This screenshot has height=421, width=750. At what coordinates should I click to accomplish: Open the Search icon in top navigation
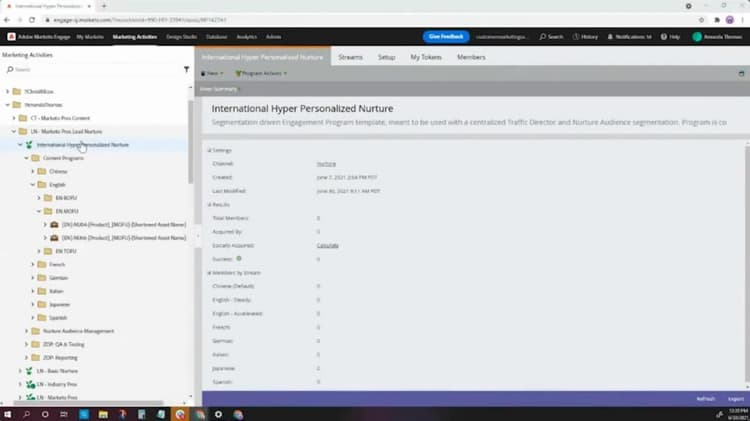[x=543, y=37]
